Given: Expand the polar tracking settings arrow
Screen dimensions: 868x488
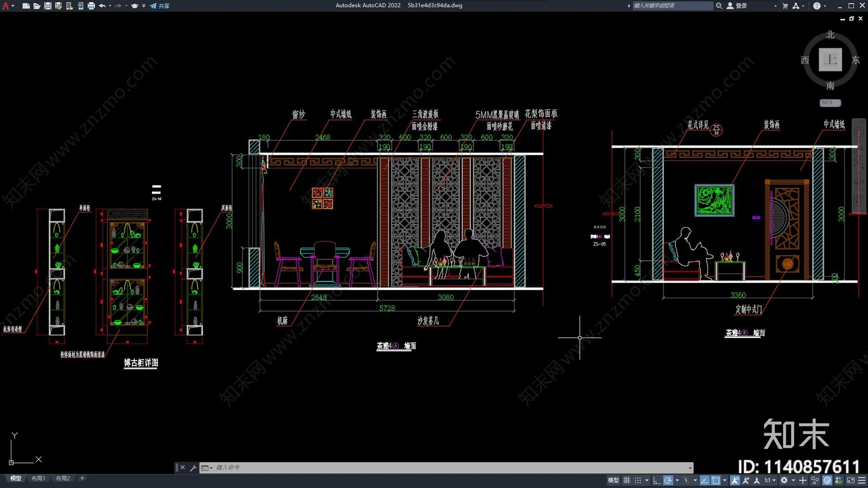Looking at the screenshot, I should (677, 480).
